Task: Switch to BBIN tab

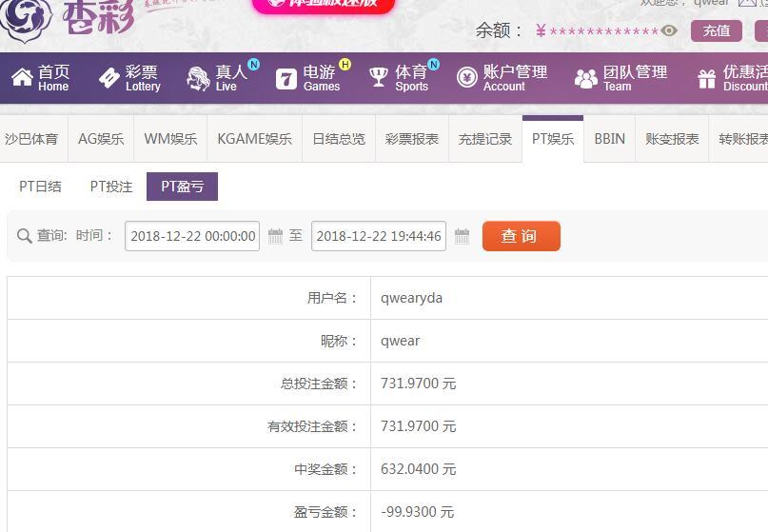Action: (610, 139)
